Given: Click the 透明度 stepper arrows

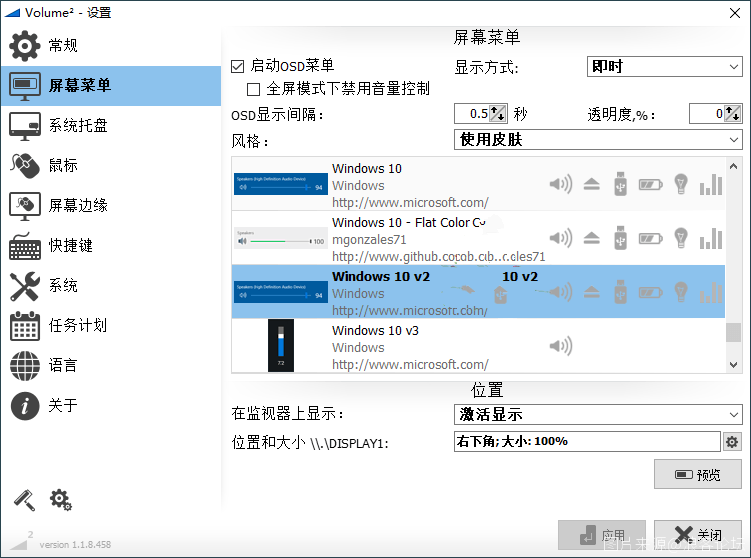Looking at the screenshot, I should tap(732, 114).
